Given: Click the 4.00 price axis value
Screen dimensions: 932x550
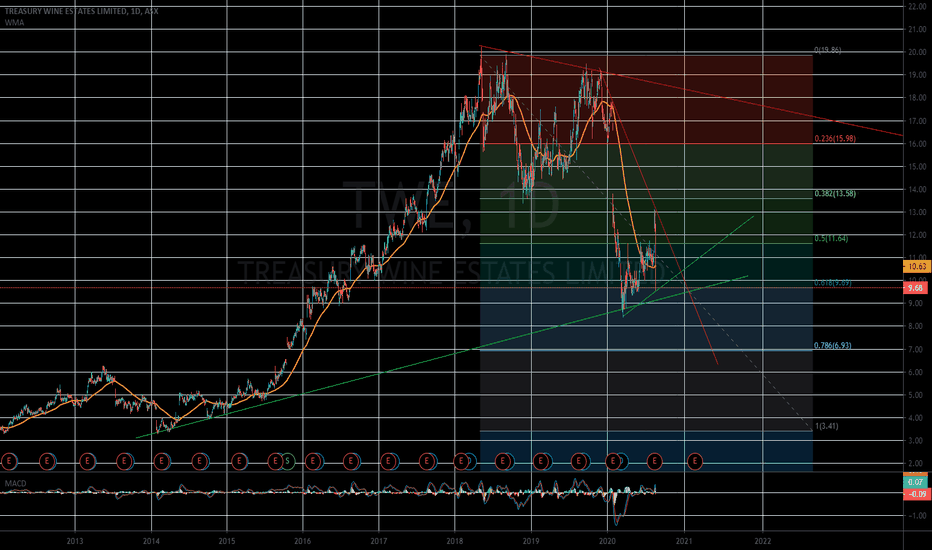Looking at the screenshot, I should pyautogui.click(x=917, y=418).
